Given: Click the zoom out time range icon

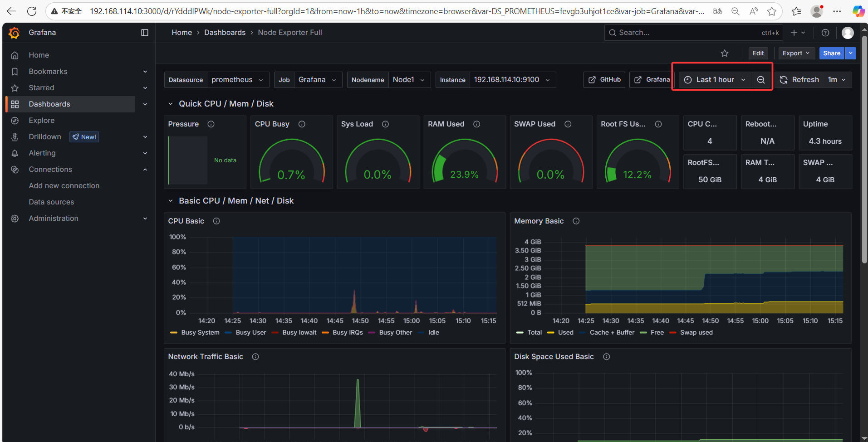Looking at the screenshot, I should click(x=761, y=80).
